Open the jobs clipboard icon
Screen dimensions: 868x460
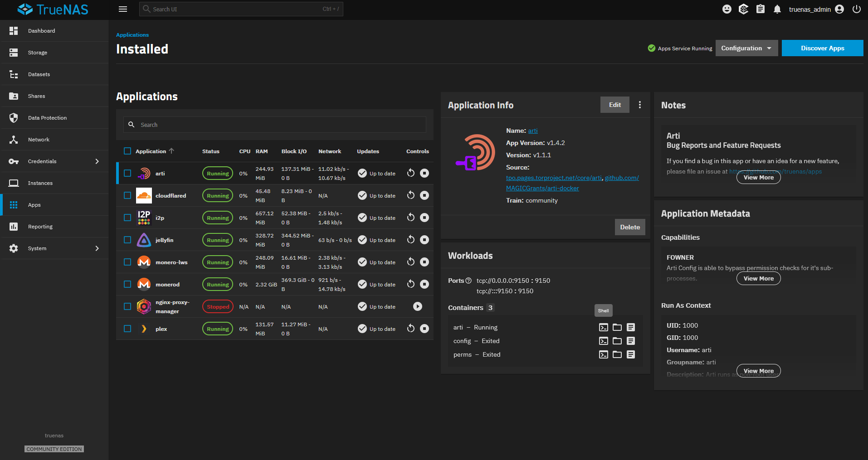761,9
